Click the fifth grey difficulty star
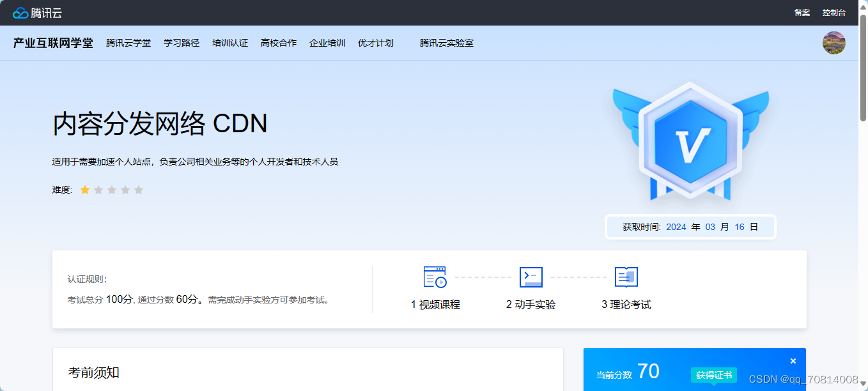The width and height of the screenshot is (868, 391). click(x=139, y=190)
